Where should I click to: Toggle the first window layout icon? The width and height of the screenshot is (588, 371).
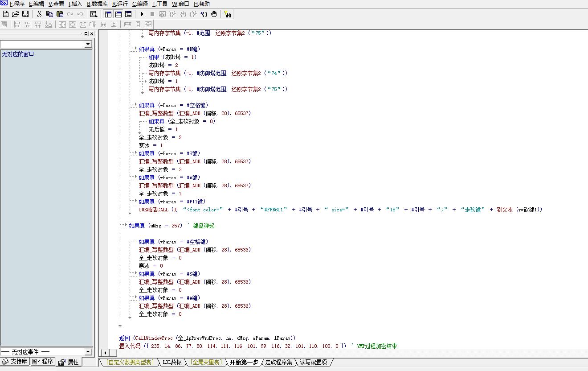[x=108, y=14]
